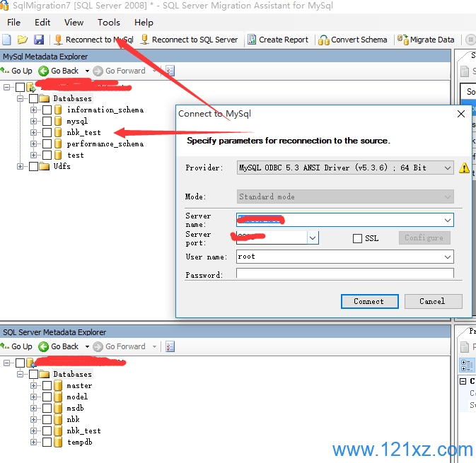Click Go Up in SQL Server Metadata Explorer

(16, 346)
